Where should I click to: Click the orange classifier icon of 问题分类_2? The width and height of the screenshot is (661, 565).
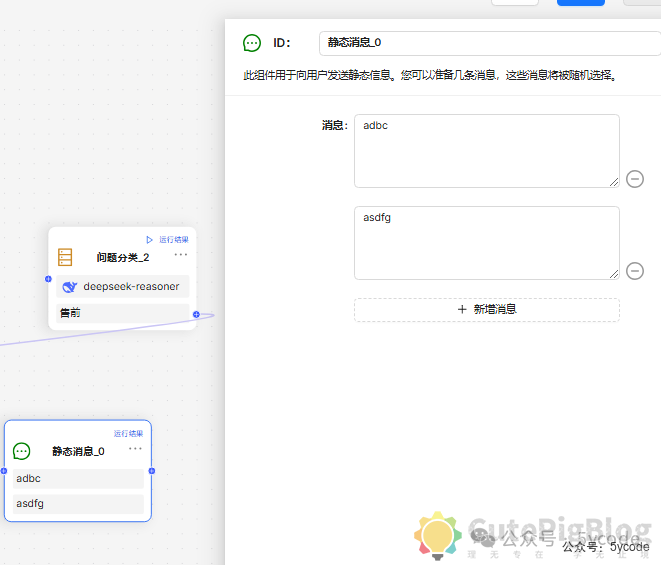pyautogui.click(x=65, y=257)
